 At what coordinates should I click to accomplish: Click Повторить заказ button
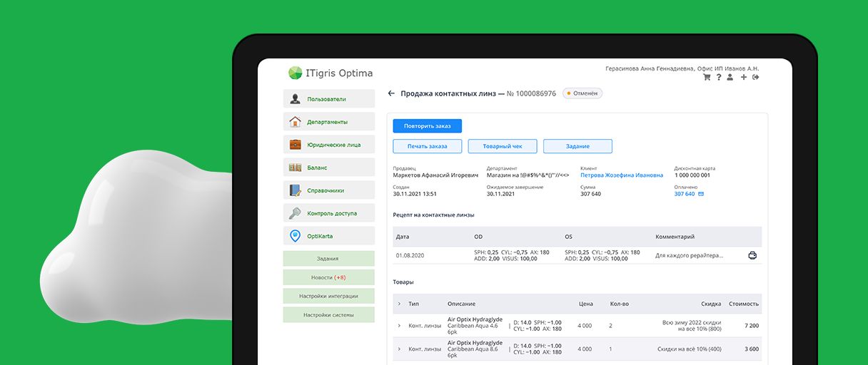tap(428, 126)
